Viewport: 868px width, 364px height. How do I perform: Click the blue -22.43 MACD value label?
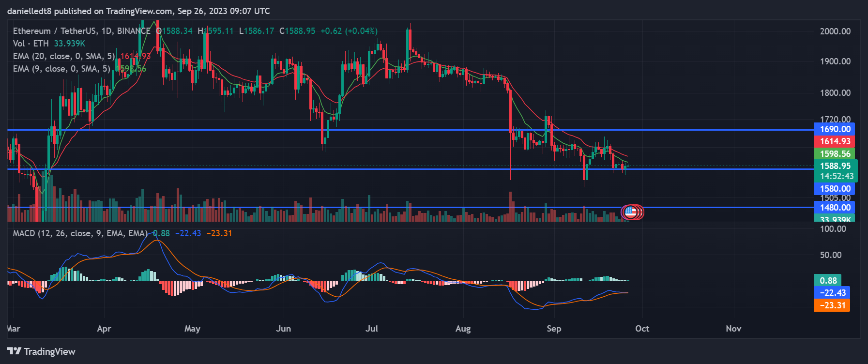coord(832,293)
